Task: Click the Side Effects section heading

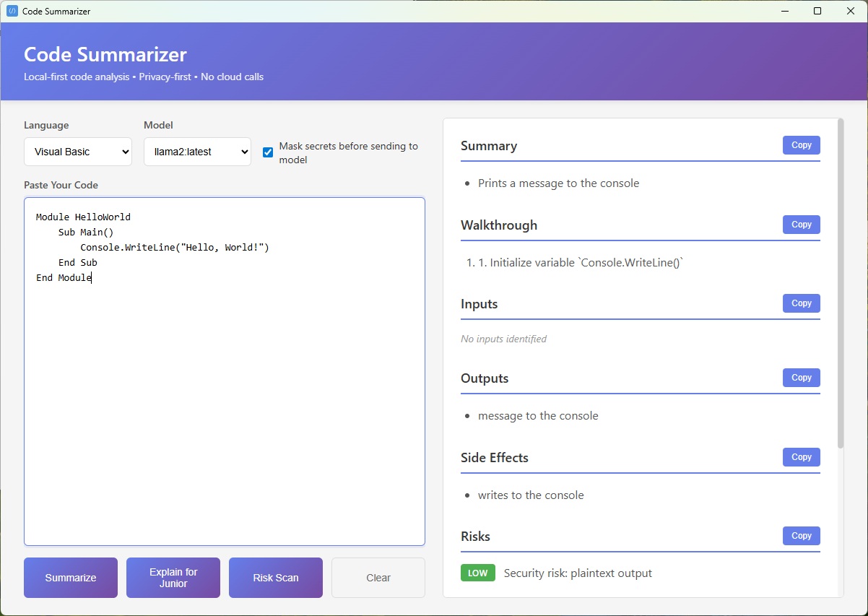Action: (x=495, y=458)
